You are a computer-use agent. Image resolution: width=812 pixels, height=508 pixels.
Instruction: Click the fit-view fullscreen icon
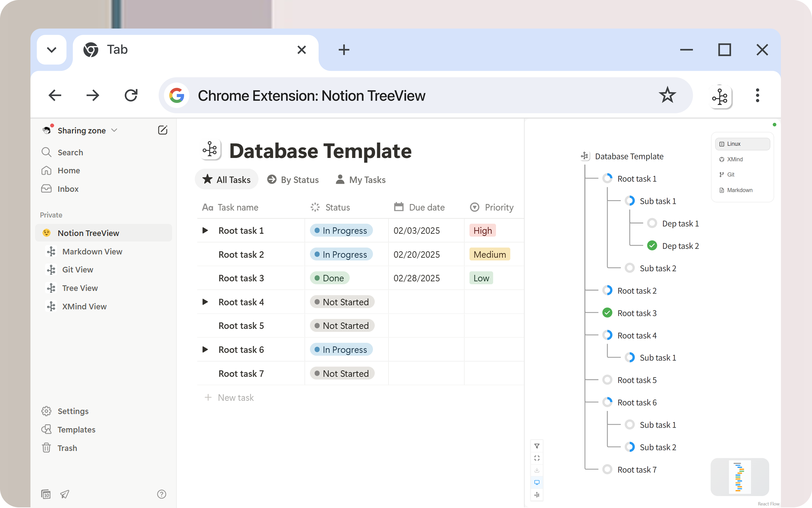(x=537, y=458)
